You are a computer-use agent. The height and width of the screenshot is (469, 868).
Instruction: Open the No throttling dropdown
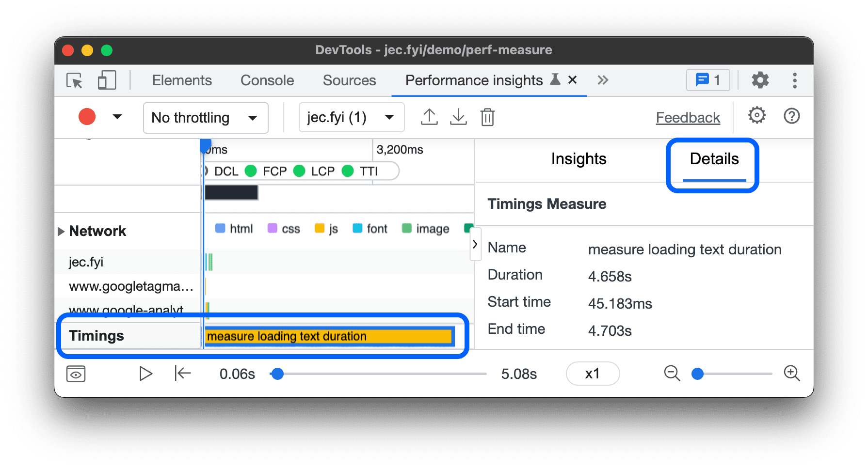[206, 118]
